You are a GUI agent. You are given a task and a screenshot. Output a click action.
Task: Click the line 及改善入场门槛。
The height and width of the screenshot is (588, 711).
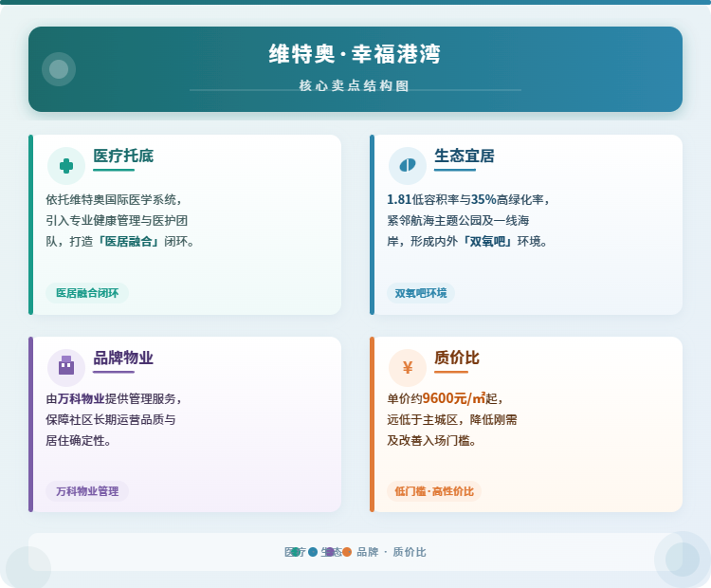(x=431, y=441)
